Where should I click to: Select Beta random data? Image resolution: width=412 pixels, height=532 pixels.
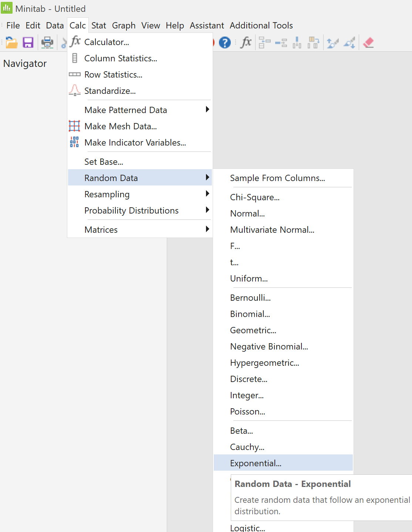(x=283, y=431)
